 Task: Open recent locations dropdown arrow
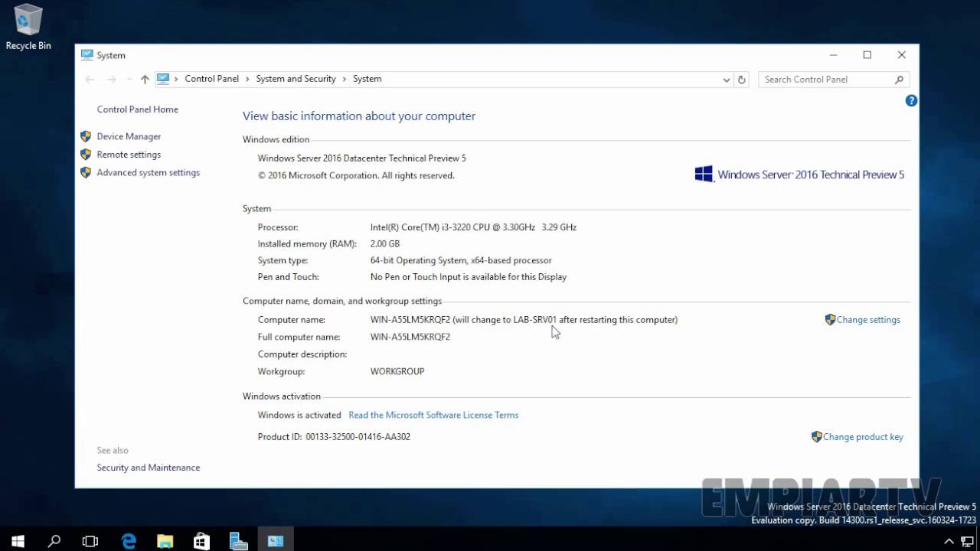point(129,79)
